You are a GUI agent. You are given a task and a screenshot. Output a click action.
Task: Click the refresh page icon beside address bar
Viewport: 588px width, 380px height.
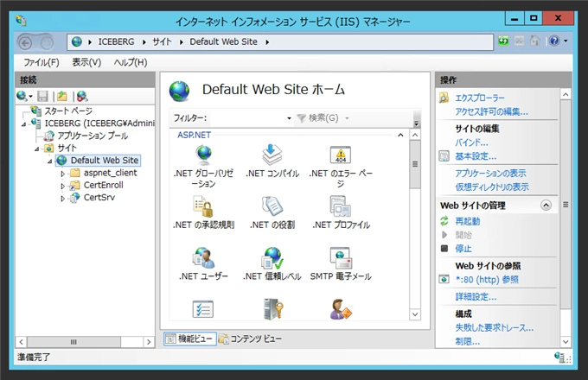tap(503, 41)
